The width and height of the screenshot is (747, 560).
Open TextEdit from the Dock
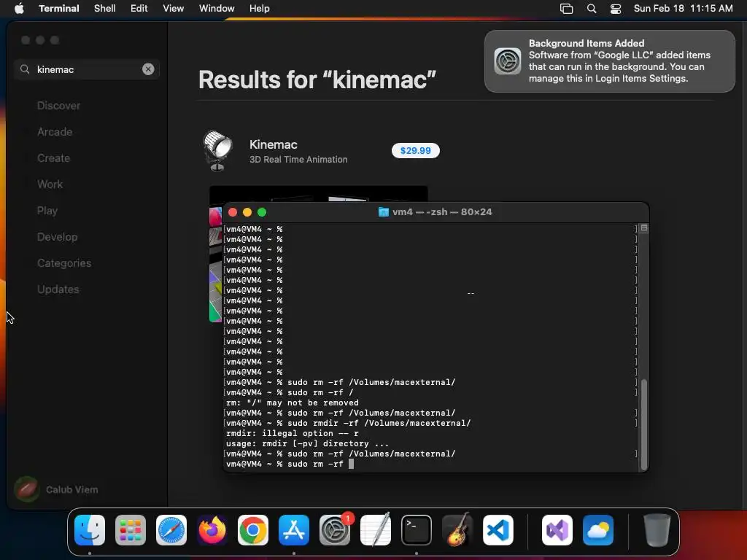click(x=376, y=529)
